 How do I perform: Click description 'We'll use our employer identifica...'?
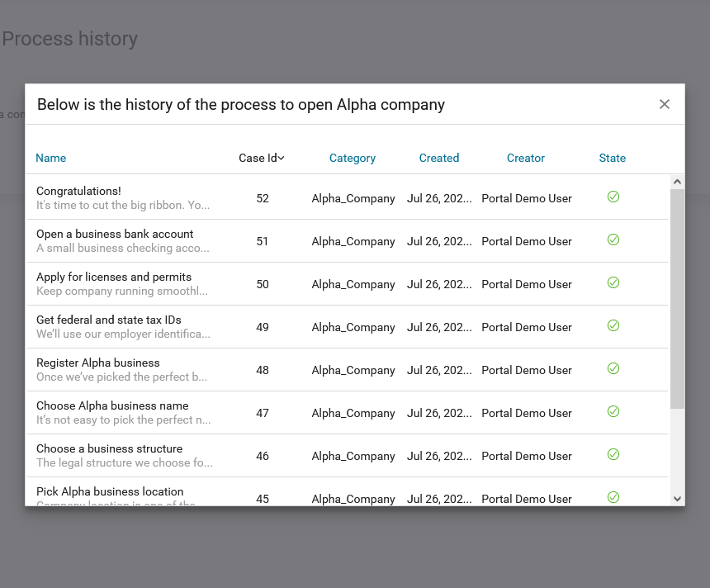point(123,334)
